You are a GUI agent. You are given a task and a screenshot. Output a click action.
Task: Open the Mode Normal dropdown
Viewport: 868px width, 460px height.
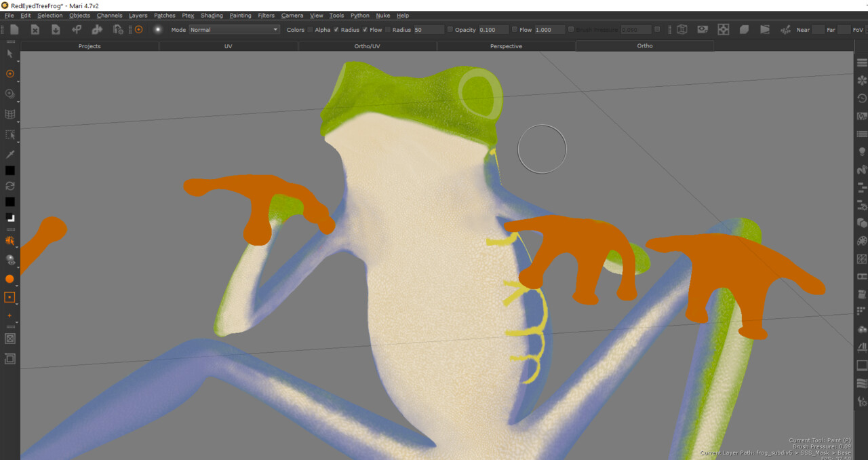tap(234, 30)
